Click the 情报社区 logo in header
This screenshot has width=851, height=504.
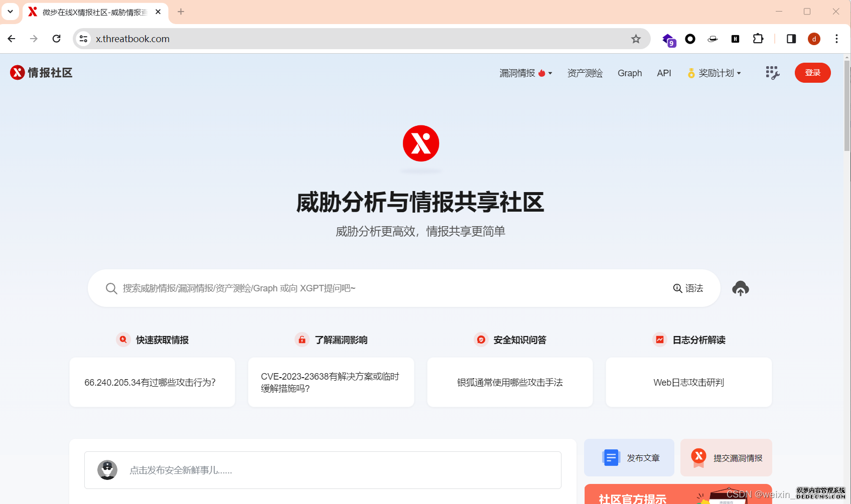click(x=41, y=73)
